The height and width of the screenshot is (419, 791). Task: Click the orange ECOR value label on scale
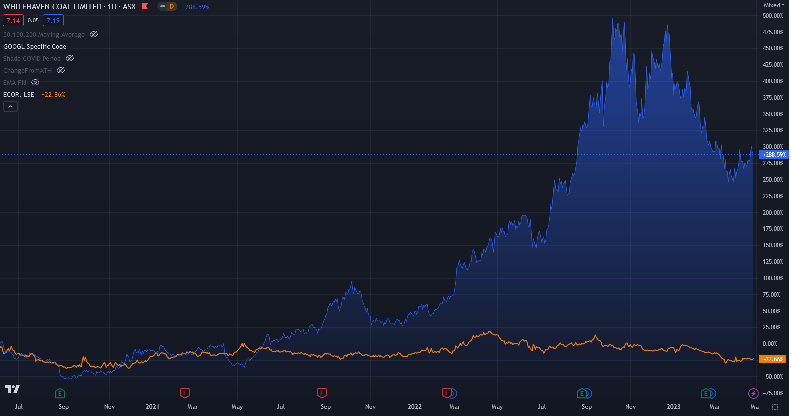(x=773, y=359)
